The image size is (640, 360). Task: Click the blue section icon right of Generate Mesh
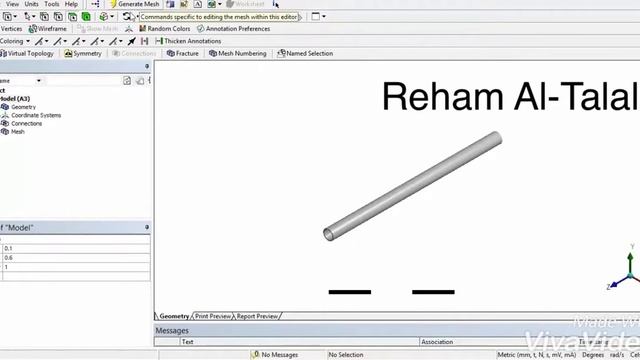(x=171, y=4)
